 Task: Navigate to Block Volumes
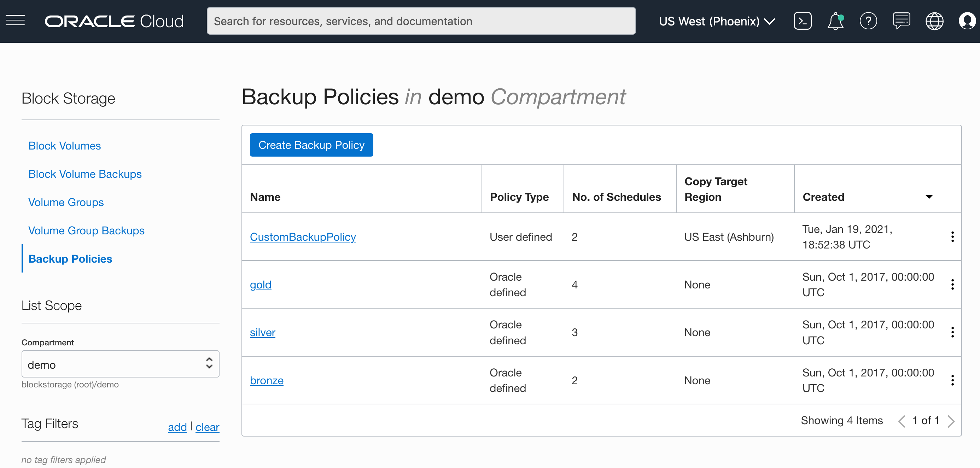[64, 145]
